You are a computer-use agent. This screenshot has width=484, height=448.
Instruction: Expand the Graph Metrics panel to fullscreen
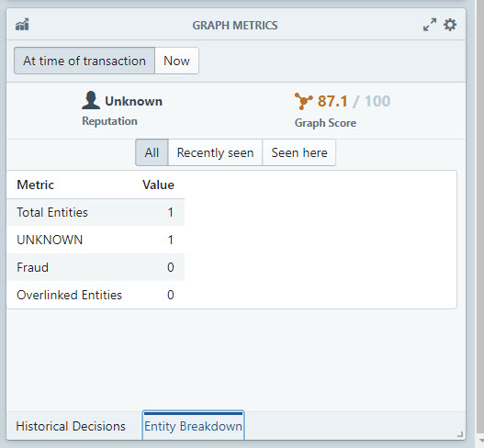[430, 25]
